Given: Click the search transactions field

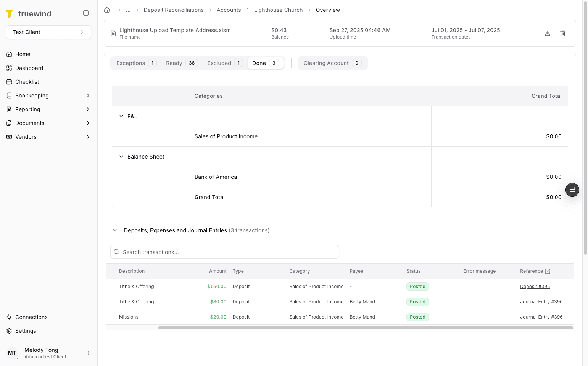Looking at the screenshot, I should click(224, 252).
